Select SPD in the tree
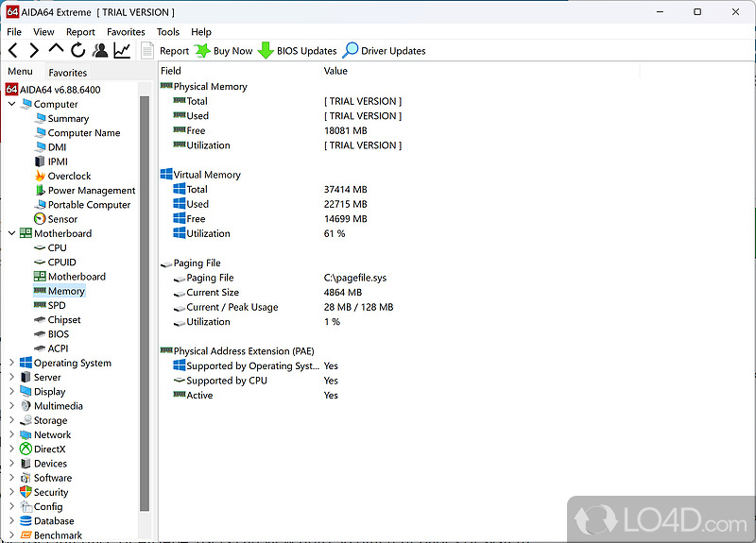Screen dimensions: 756x543 click(x=57, y=305)
